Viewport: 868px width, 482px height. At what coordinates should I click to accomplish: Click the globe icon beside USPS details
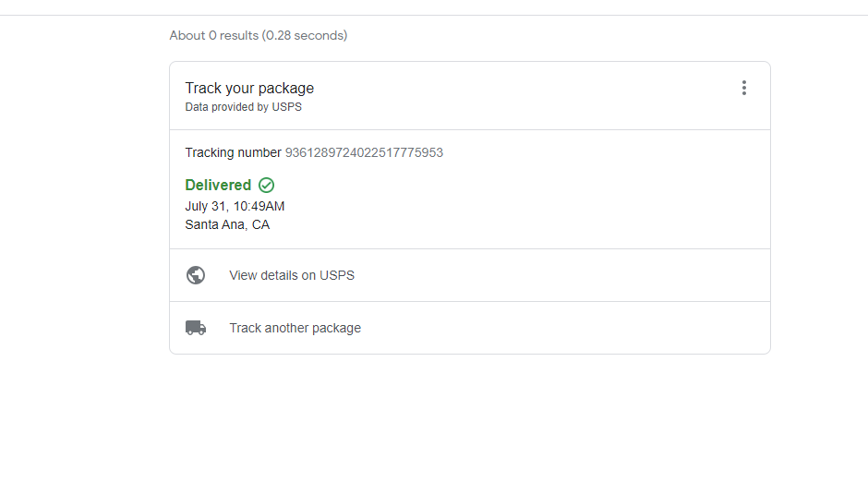tap(196, 275)
